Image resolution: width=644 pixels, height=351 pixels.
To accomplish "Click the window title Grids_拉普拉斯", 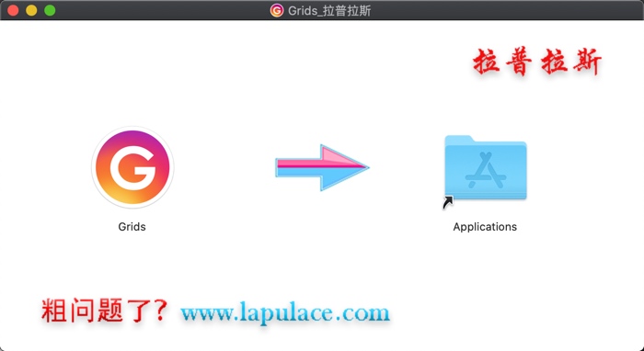I will [329, 11].
